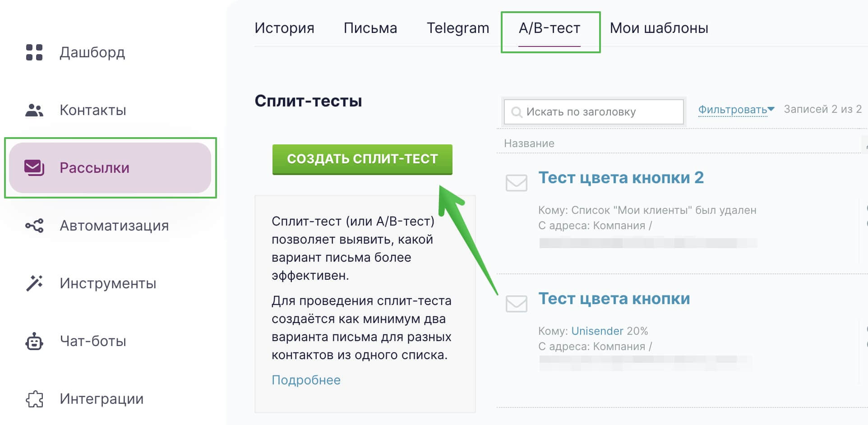Image resolution: width=868 pixels, height=425 pixels.
Task: Select Рассылки in the sidebar
Action: coord(110,168)
